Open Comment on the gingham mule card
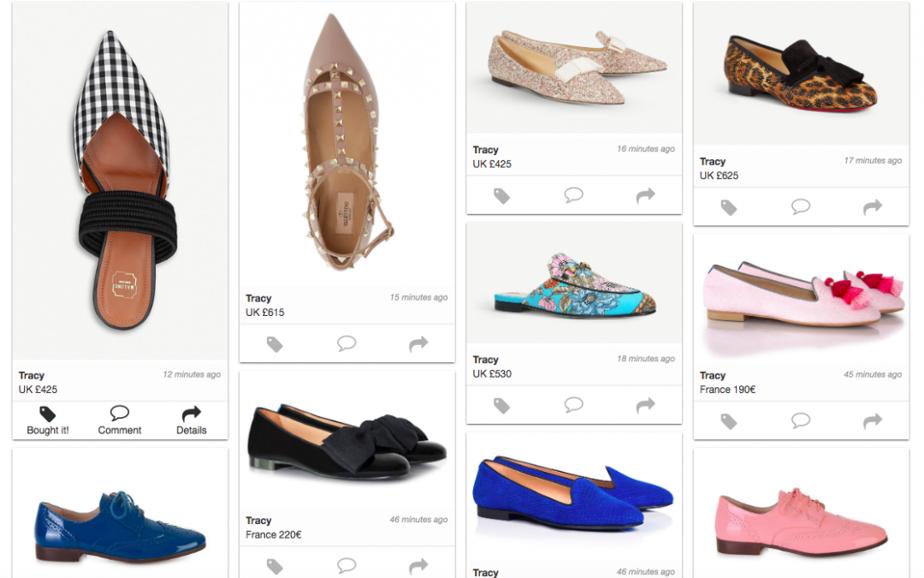Viewport: 924px width, 578px height. [120, 420]
